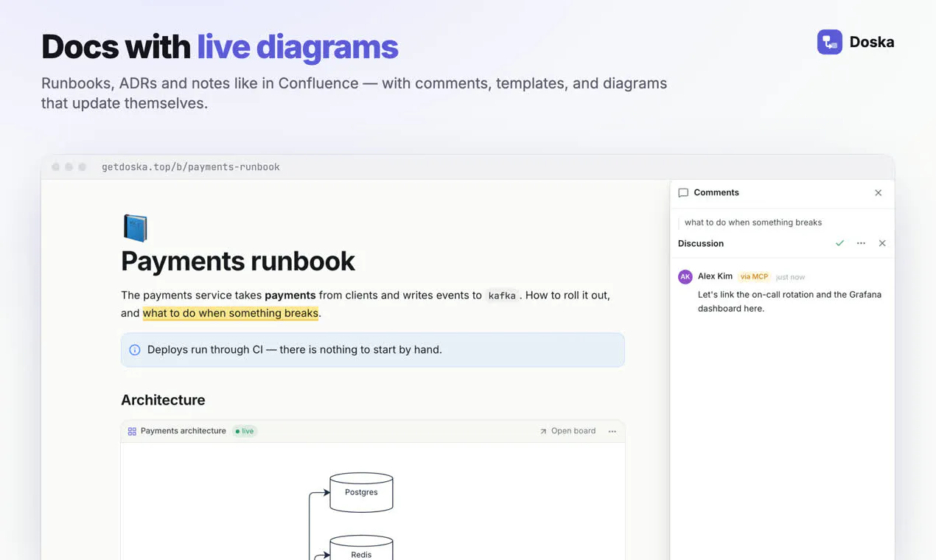The width and height of the screenshot is (936, 560).
Task: Click the speech bubble icon beside Comments
Action: tap(683, 193)
